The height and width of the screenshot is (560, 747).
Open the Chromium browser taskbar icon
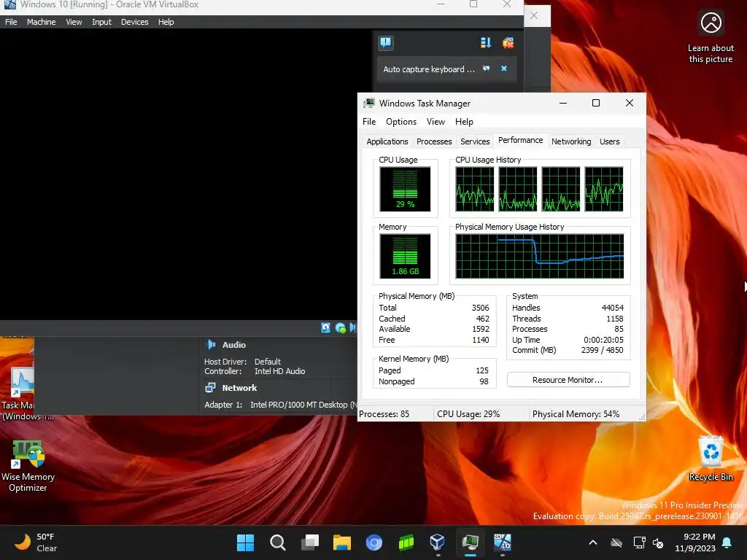pos(374,542)
